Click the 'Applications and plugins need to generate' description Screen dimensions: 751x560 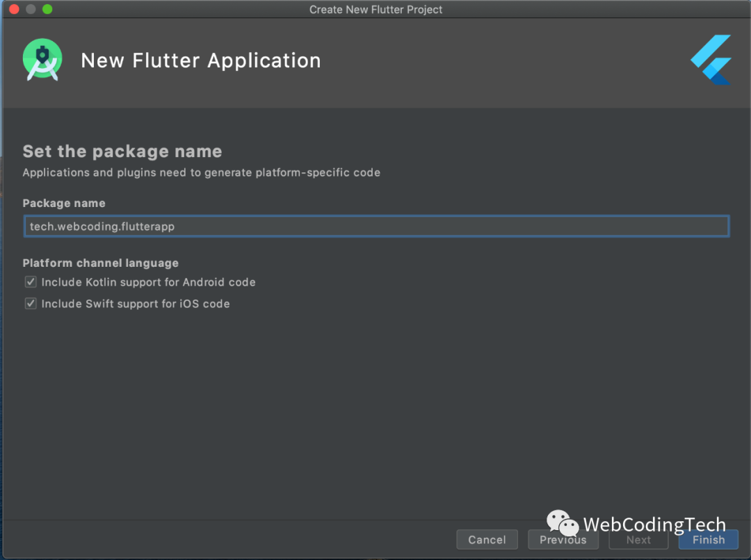click(x=201, y=172)
